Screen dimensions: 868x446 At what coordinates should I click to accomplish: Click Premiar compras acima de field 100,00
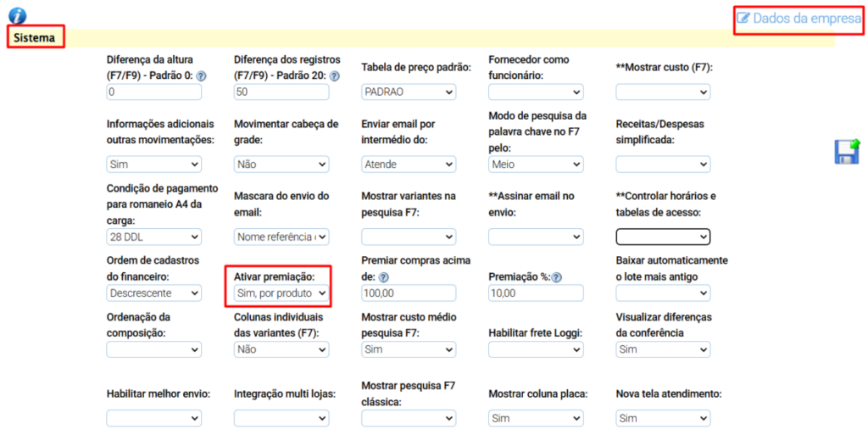click(x=409, y=293)
